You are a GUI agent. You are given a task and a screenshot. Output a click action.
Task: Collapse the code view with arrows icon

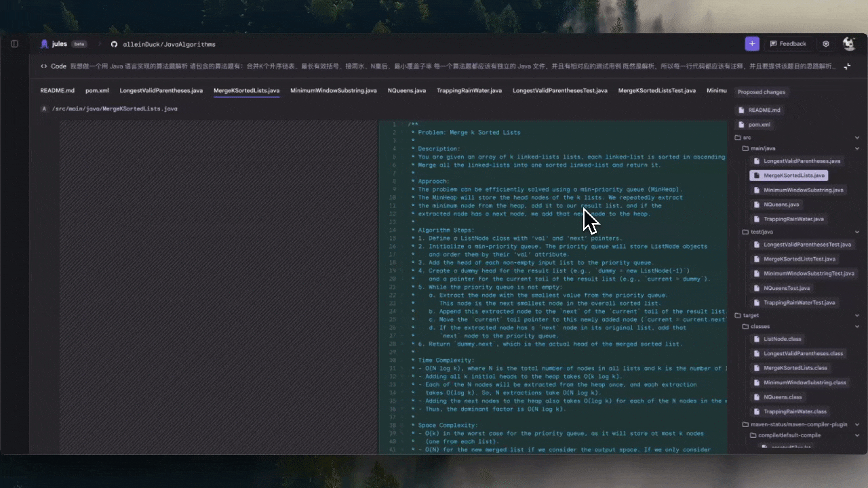[x=847, y=66]
